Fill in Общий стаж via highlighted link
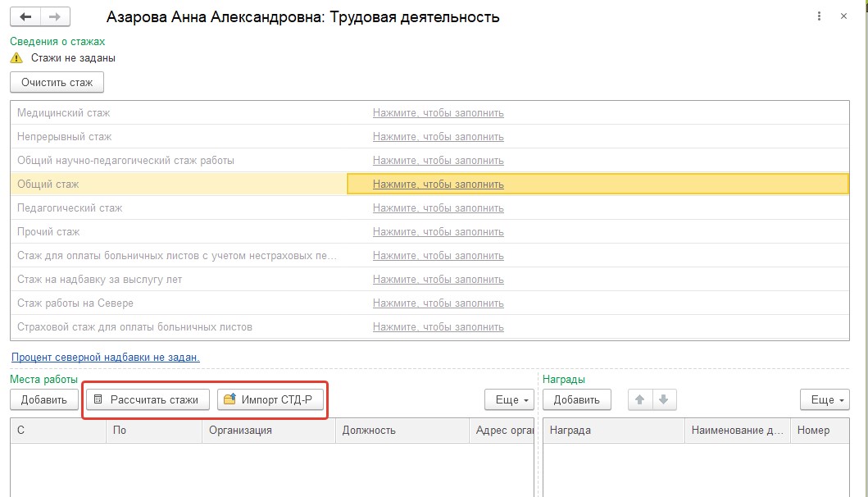The height and width of the screenshot is (497, 868). [x=438, y=185]
